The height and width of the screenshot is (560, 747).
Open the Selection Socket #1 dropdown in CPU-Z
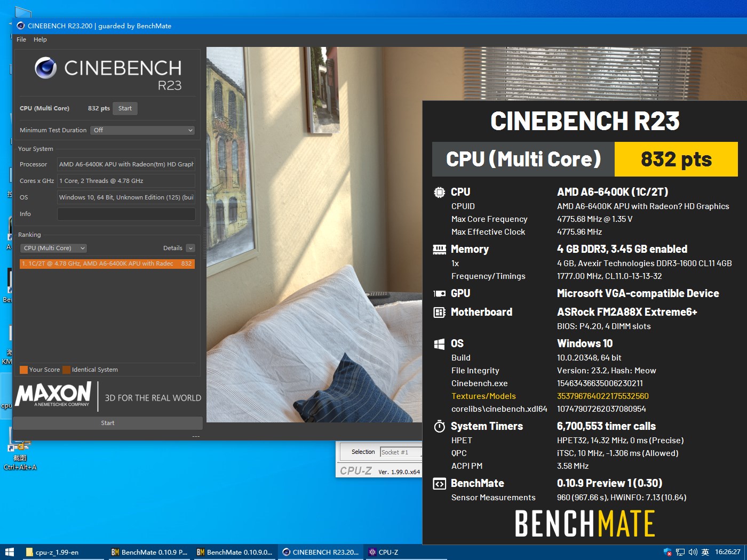pos(401,452)
